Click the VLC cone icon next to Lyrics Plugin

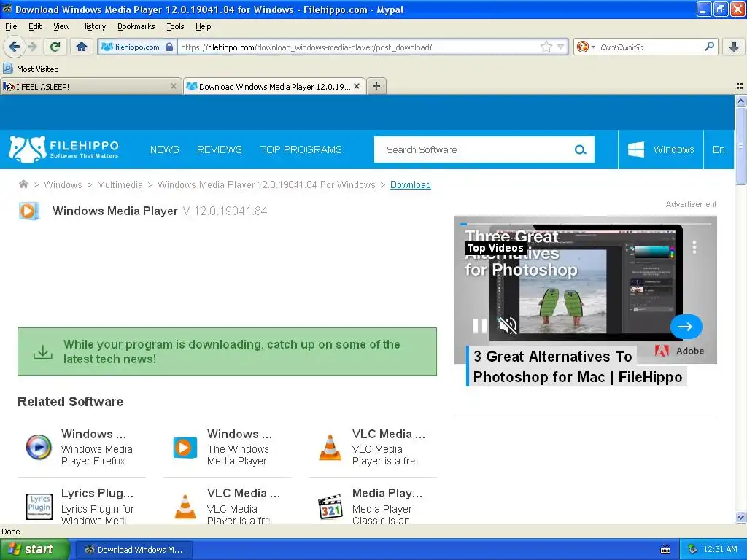pos(185,507)
